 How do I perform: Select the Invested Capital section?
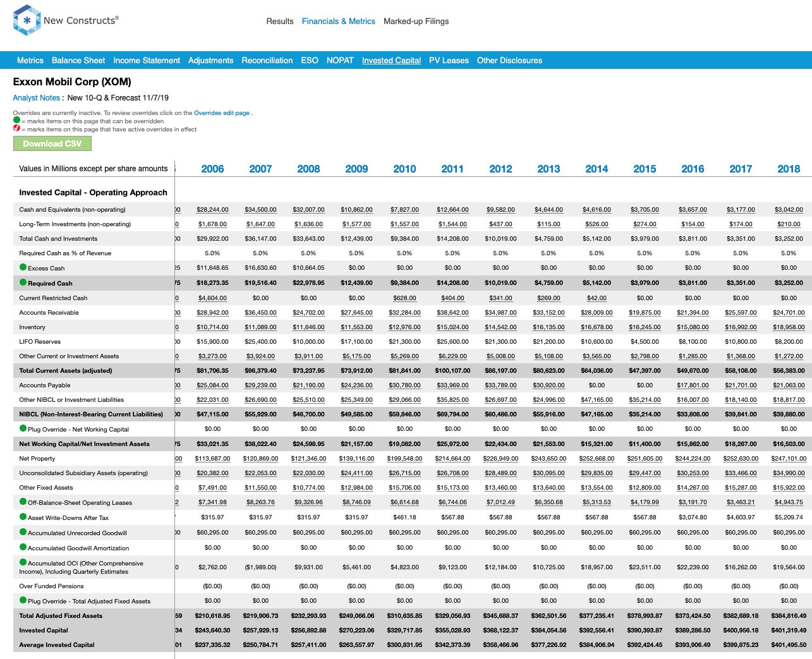391,61
